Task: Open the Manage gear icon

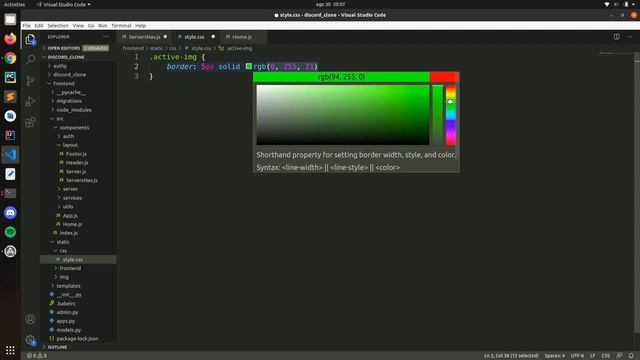Action: (30, 340)
